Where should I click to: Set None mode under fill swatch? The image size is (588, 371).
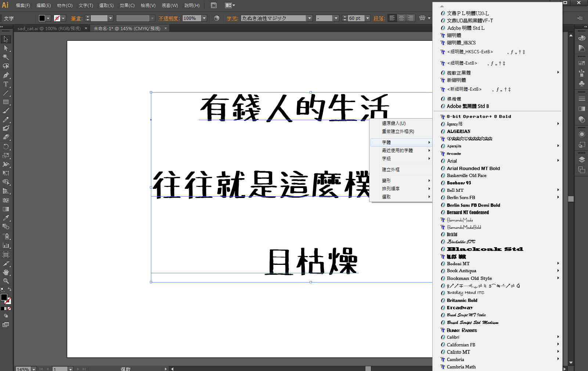[9, 309]
